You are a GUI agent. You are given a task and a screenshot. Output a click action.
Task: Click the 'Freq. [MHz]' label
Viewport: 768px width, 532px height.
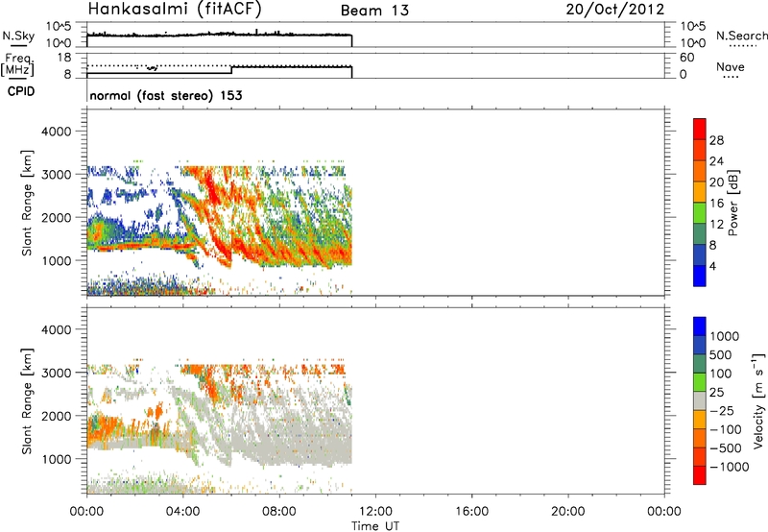tap(18, 65)
